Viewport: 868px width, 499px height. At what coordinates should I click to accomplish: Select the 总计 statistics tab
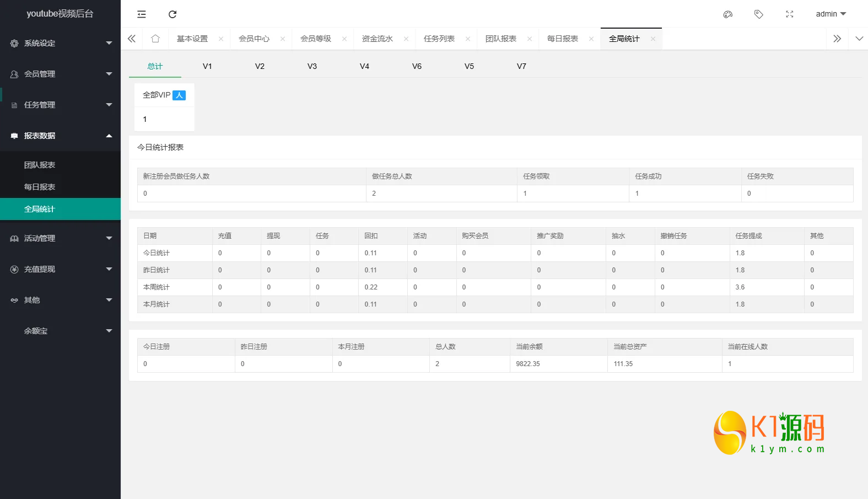click(x=155, y=66)
